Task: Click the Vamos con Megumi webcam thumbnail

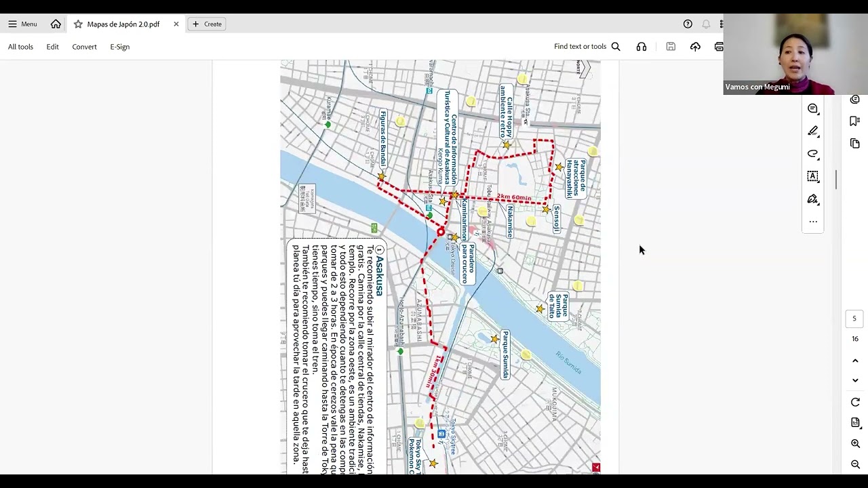Action: tap(795, 54)
